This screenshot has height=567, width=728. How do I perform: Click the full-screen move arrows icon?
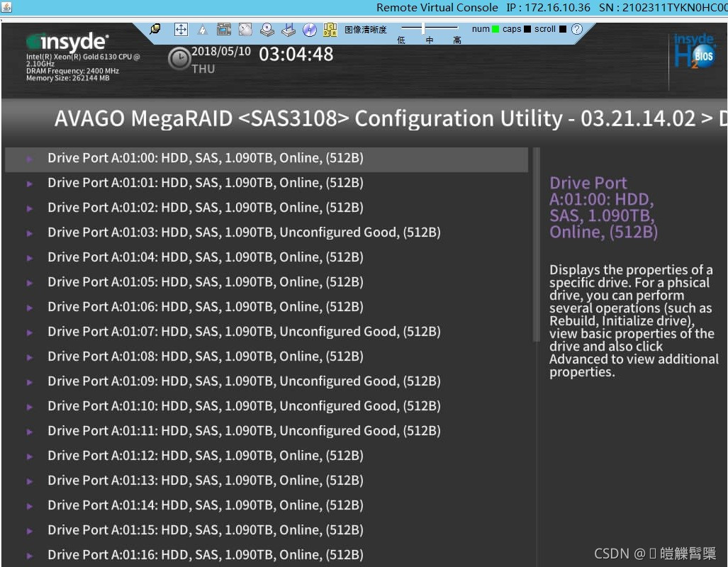(x=181, y=30)
